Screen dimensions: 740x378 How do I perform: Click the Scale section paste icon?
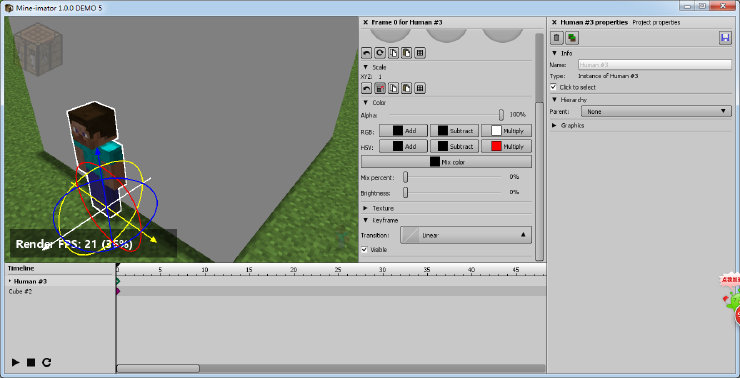[x=406, y=88]
